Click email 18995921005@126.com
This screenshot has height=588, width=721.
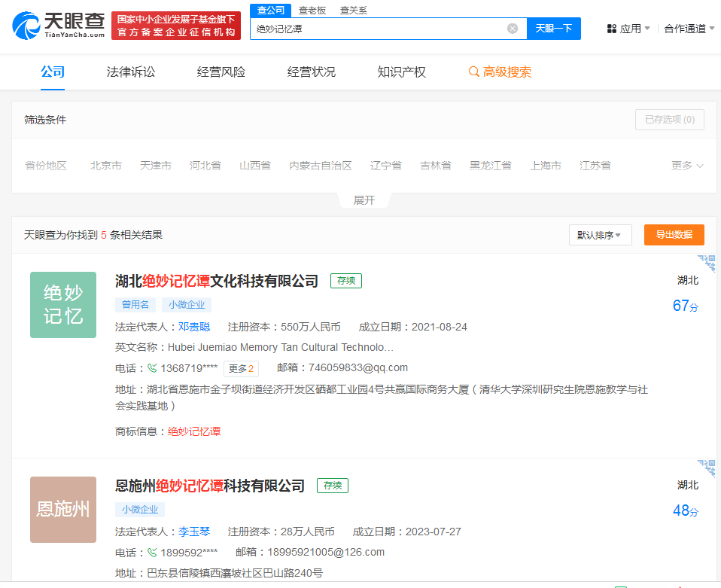click(326, 552)
